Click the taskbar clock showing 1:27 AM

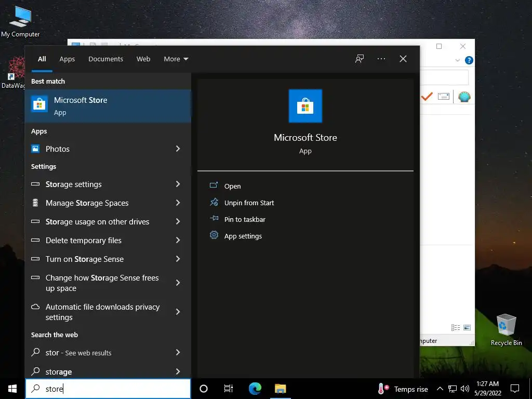click(487, 389)
